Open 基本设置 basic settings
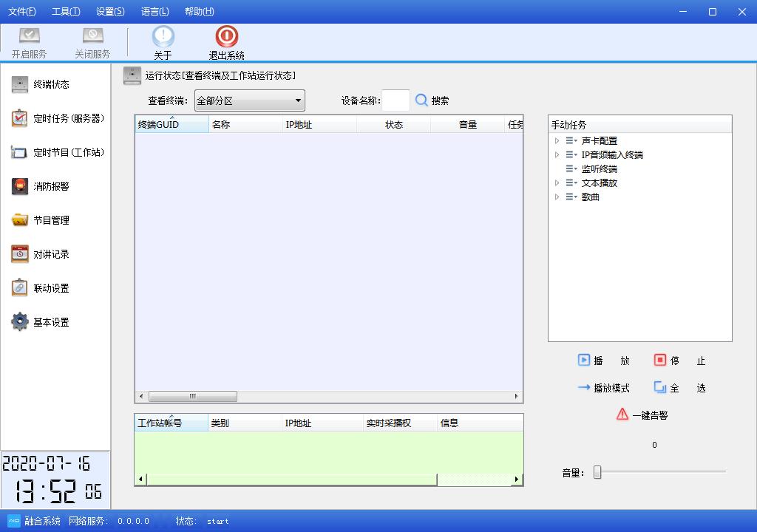757x532 pixels. (48, 321)
